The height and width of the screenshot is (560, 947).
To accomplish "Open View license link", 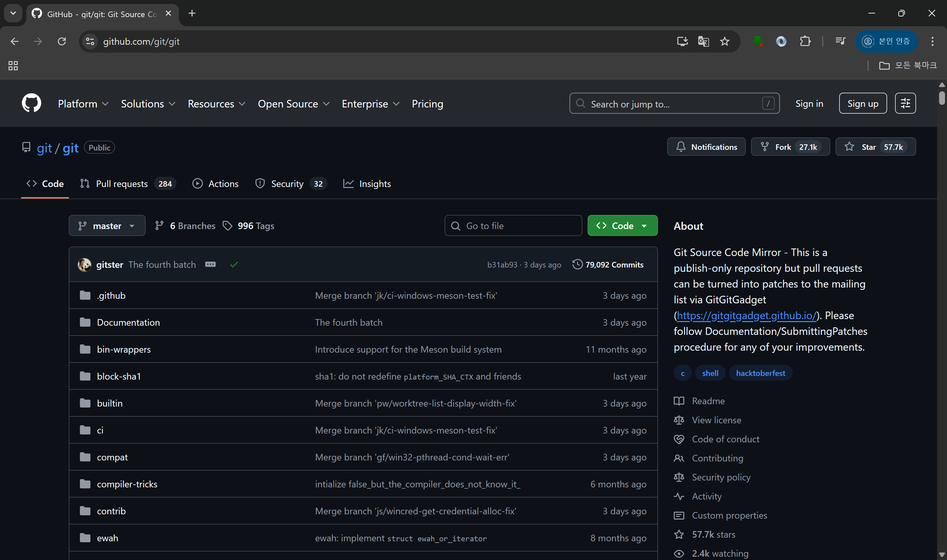I will point(708,420).
